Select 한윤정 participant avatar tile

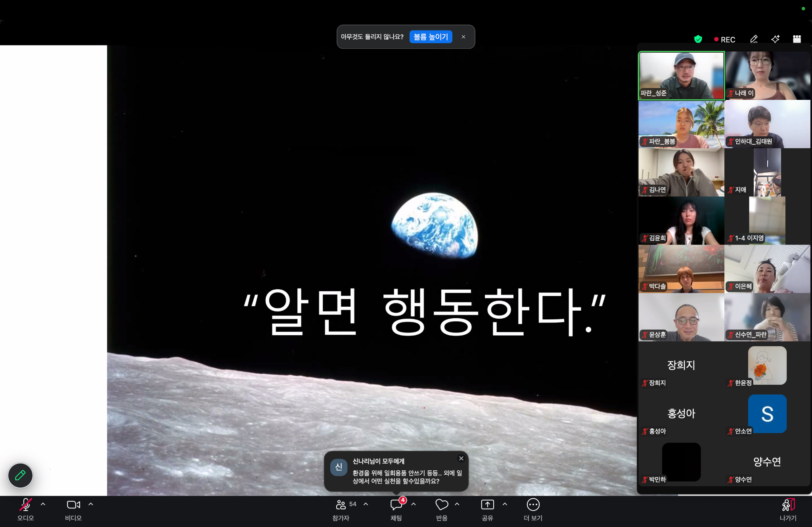point(768,366)
